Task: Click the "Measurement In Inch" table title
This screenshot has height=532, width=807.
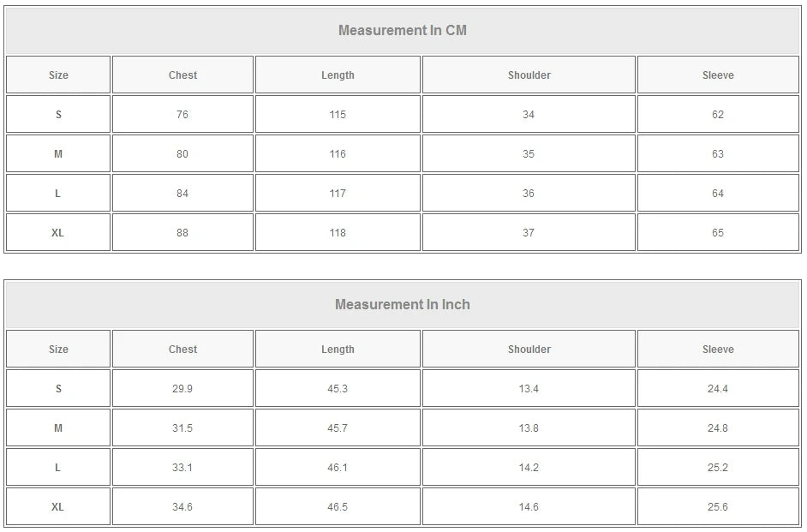Action: pos(403,305)
